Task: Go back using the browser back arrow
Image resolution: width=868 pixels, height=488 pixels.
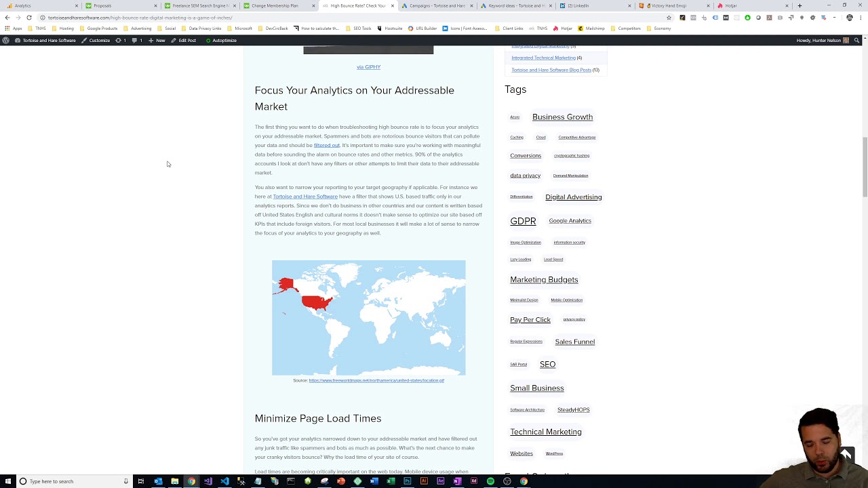Action: point(7,18)
